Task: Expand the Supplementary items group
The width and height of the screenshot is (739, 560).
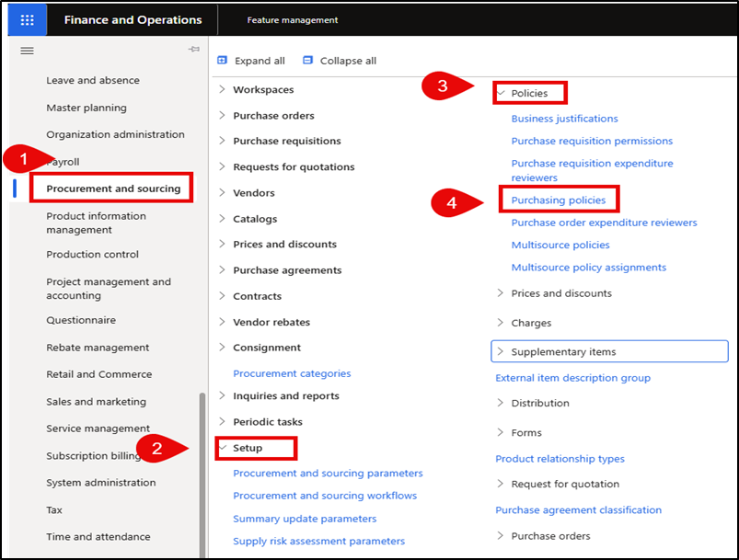Action: coord(501,351)
